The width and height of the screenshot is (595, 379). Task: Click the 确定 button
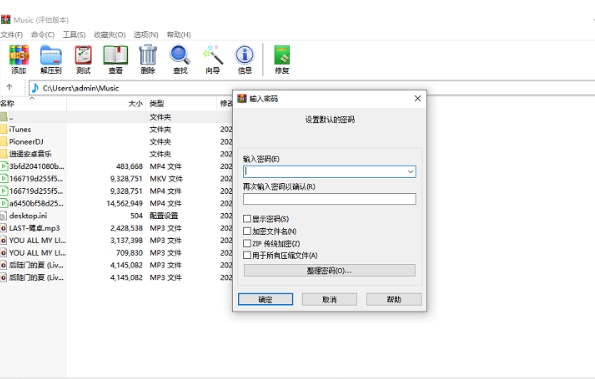(265, 299)
